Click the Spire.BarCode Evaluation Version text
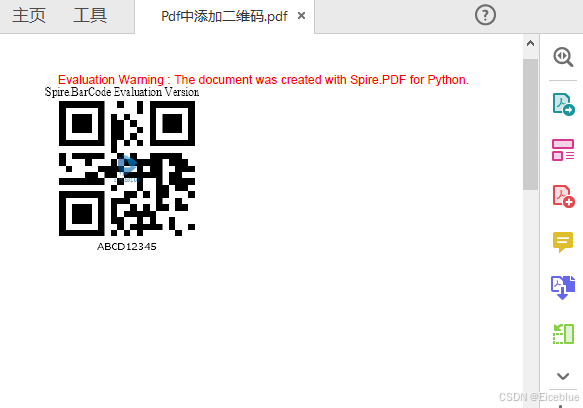Image resolution: width=583 pixels, height=408 pixels. (x=122, y=92)
